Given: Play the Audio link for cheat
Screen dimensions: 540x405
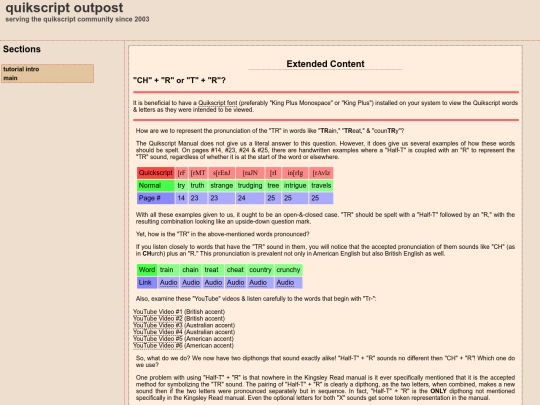Looking at the screenshot, I should 236,282.
